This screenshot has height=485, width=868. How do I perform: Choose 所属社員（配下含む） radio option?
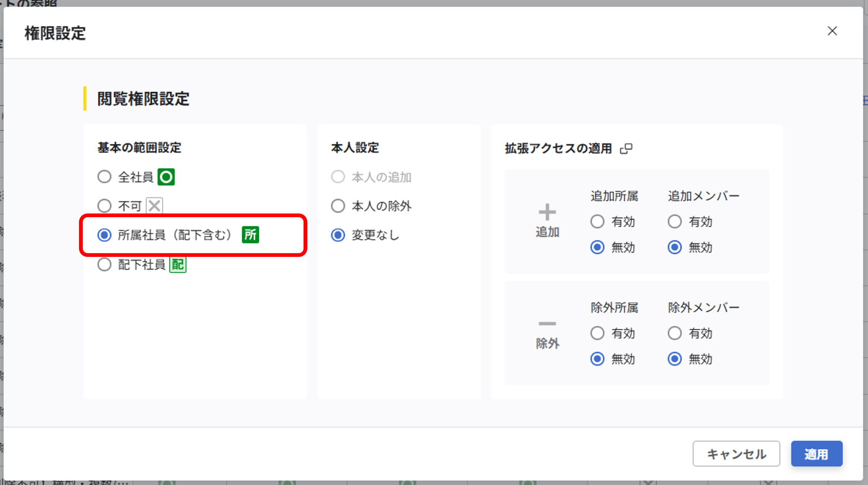point(105,235)
